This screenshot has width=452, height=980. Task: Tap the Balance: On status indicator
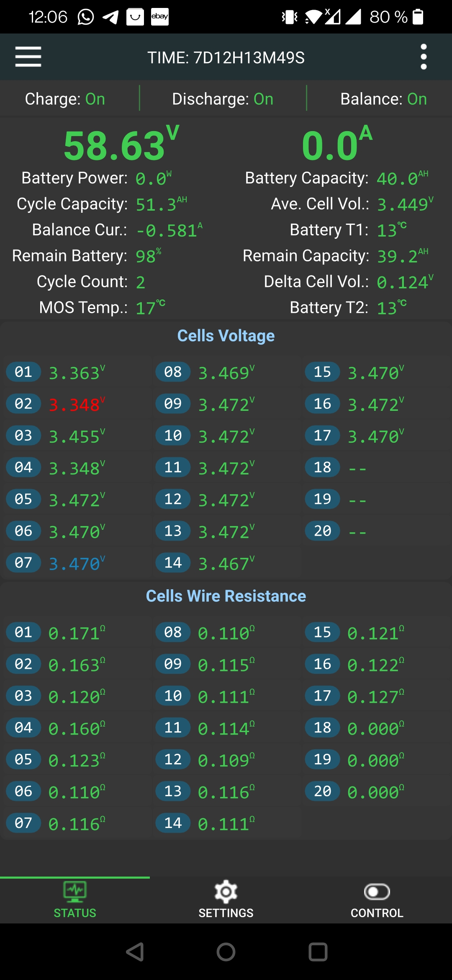pos(383,99)
